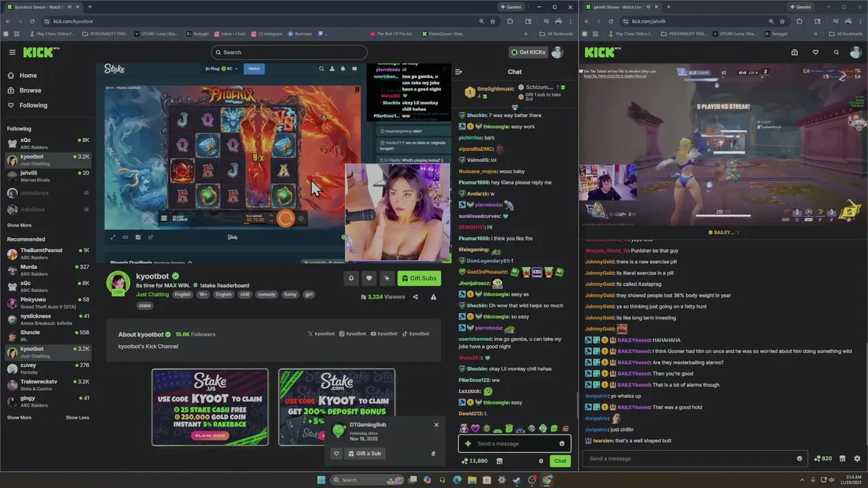Image resolution: width=868 pixels, height=488 pixels.
Task: Expand Following list with Show More
Action: tap(19, 225)
